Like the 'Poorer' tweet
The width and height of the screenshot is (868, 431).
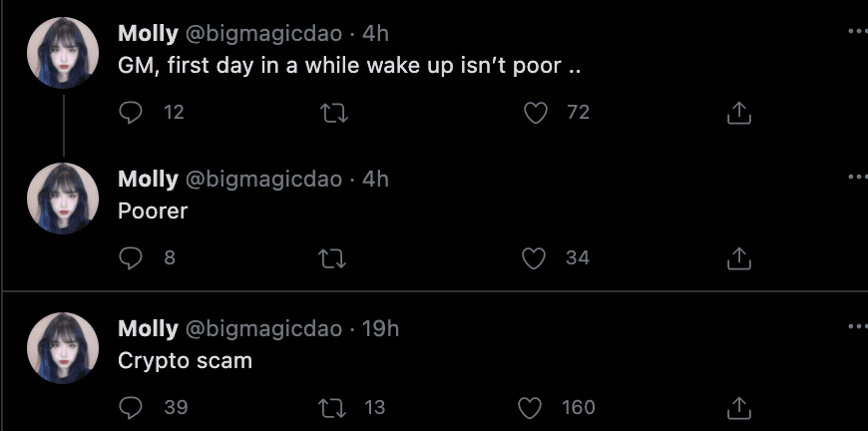click(536, 258)
